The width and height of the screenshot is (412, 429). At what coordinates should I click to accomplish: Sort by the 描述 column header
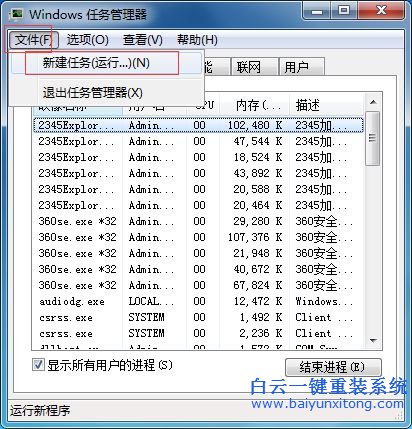[326, 105]
